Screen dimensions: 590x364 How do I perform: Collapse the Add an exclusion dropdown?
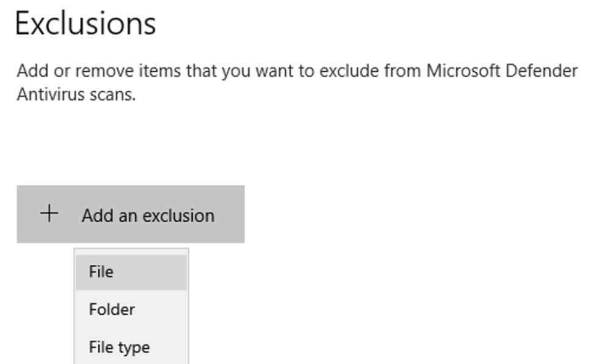130,214
